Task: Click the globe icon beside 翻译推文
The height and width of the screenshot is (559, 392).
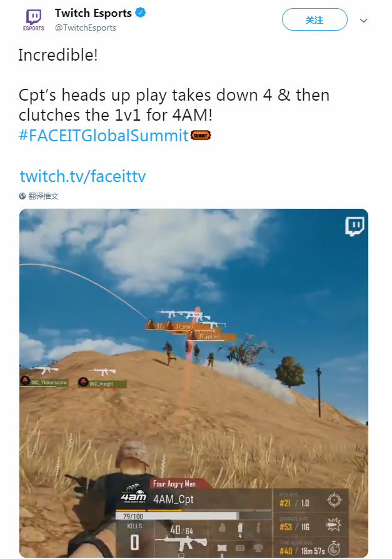Action: [23, 196]
